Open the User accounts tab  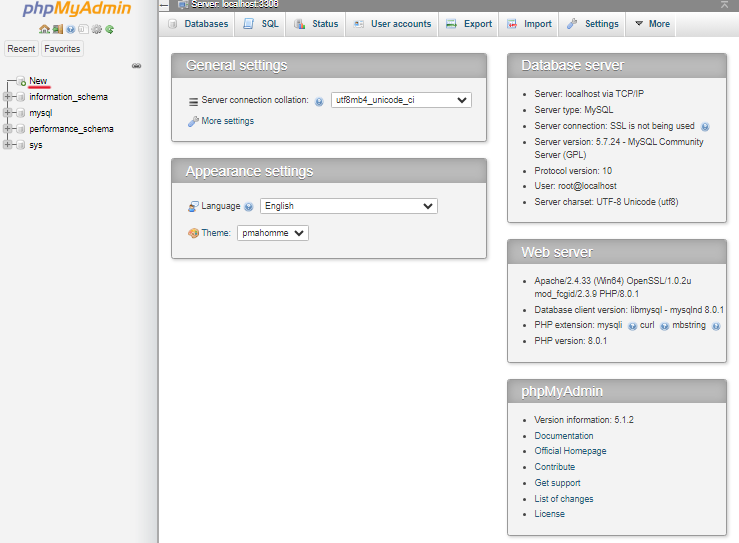pos(392,24)
